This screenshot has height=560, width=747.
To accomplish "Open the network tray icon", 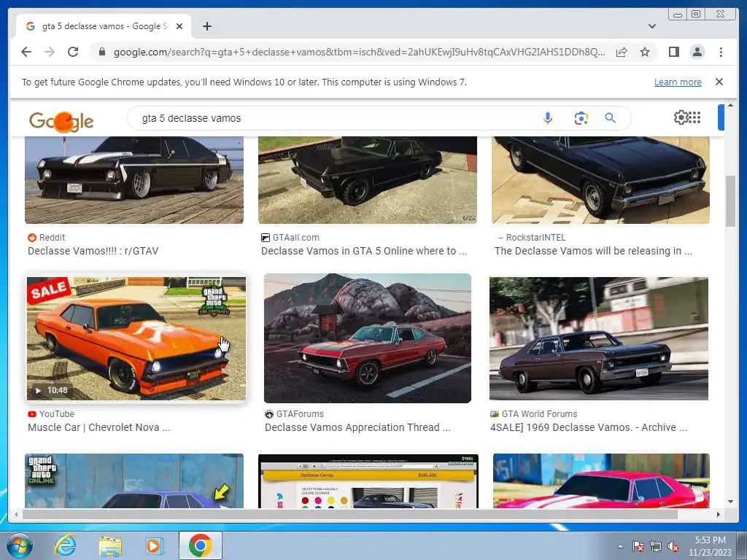I will point(656,546).
